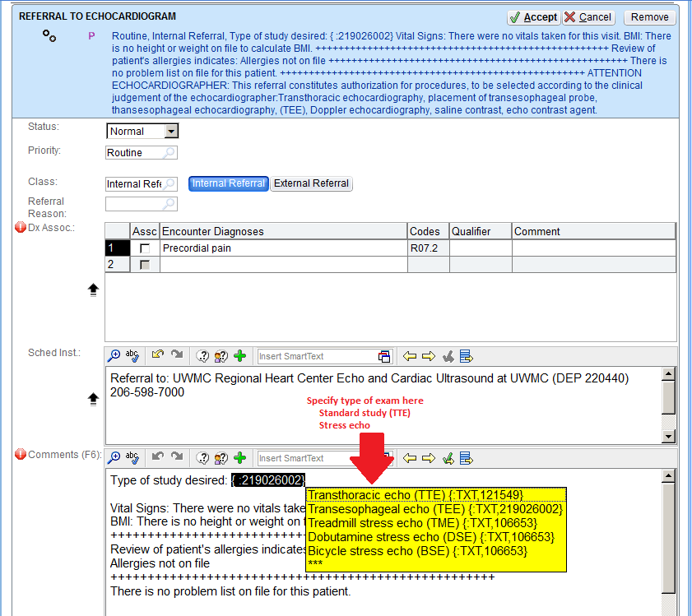The height and width of the screenshot is (616, 692).
Task: Click green plus icon in Sched Inst toolbar
Action: pos(239,355)
